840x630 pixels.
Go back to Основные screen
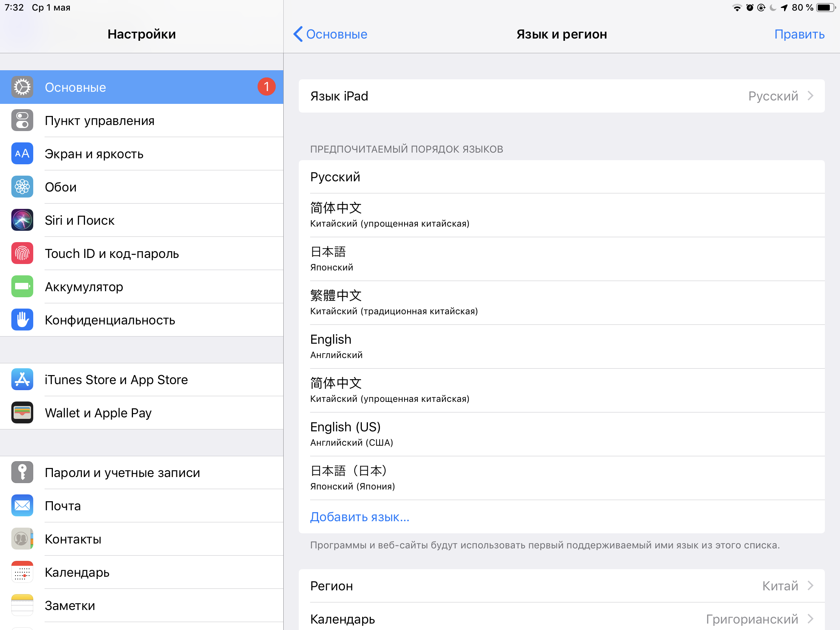[330, 34]
